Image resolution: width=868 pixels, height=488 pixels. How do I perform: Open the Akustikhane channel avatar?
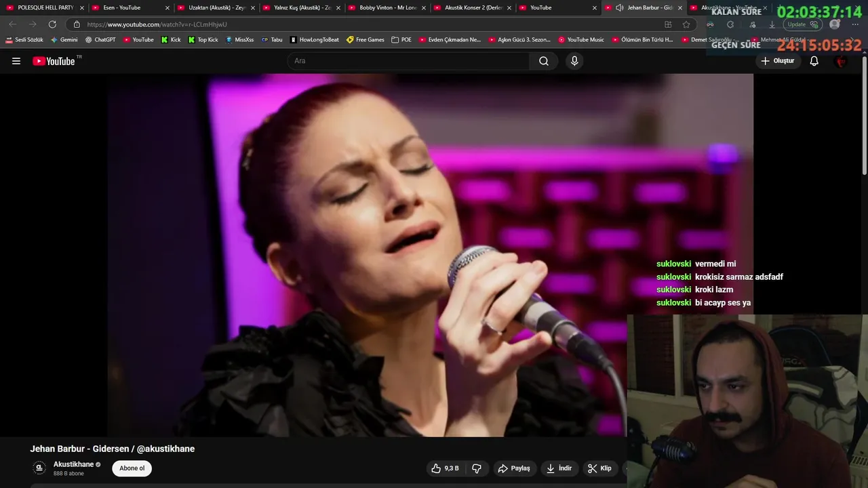point(39,468)
